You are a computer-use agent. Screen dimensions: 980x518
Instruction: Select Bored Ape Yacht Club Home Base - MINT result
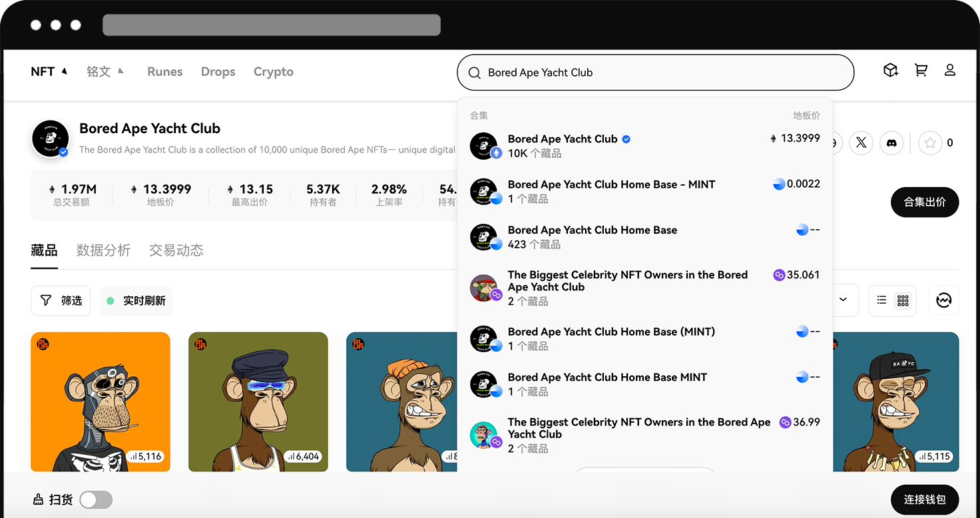644,191
